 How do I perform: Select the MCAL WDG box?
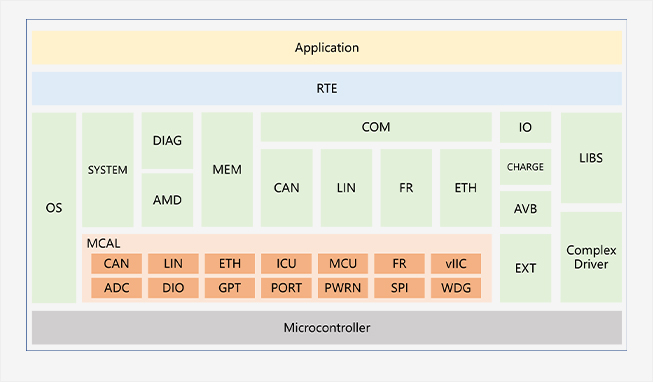456,288
